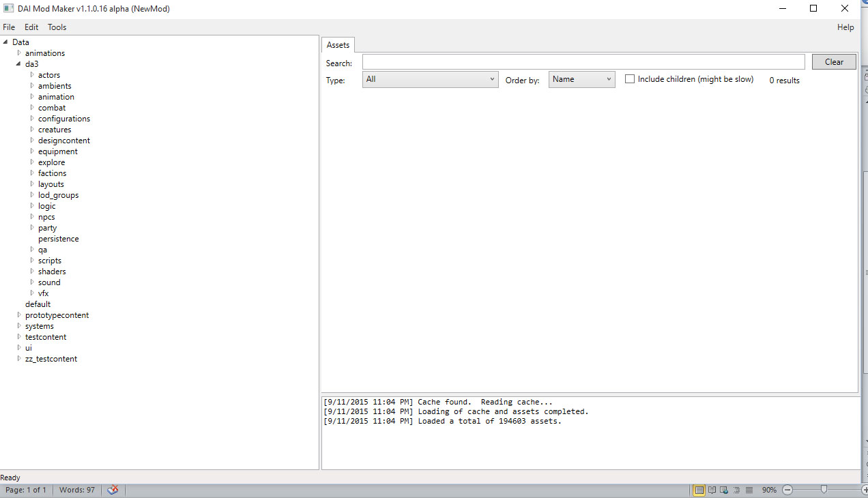868x498 pixels.
Task: Open the Help menu
Action: 845,27
